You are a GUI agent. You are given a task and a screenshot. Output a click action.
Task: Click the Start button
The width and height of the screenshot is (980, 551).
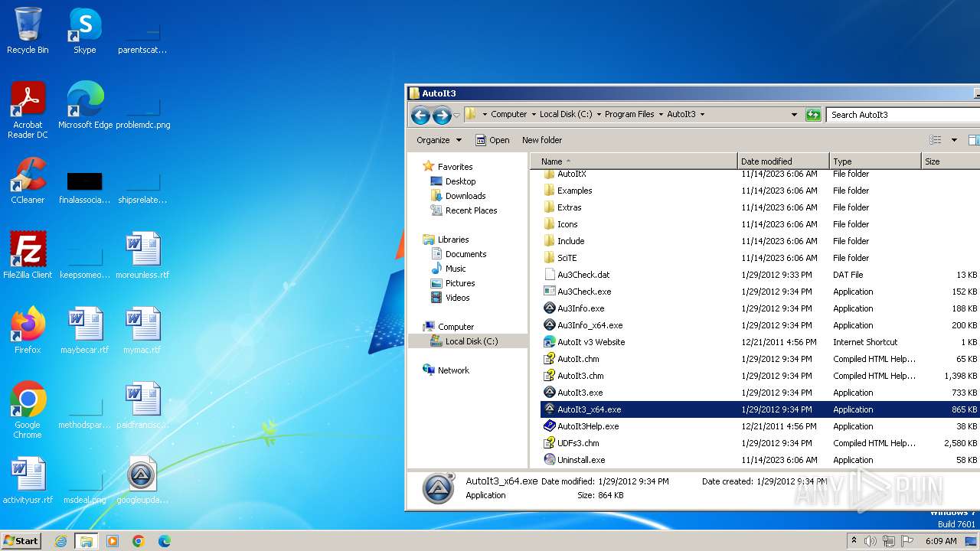coord(21,541)
